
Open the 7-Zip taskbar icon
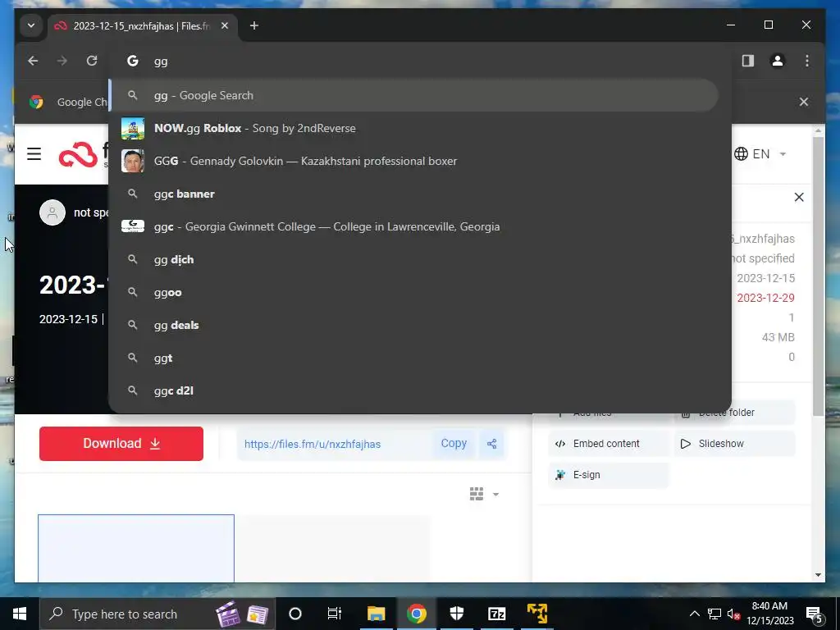[x=496, y=614]
